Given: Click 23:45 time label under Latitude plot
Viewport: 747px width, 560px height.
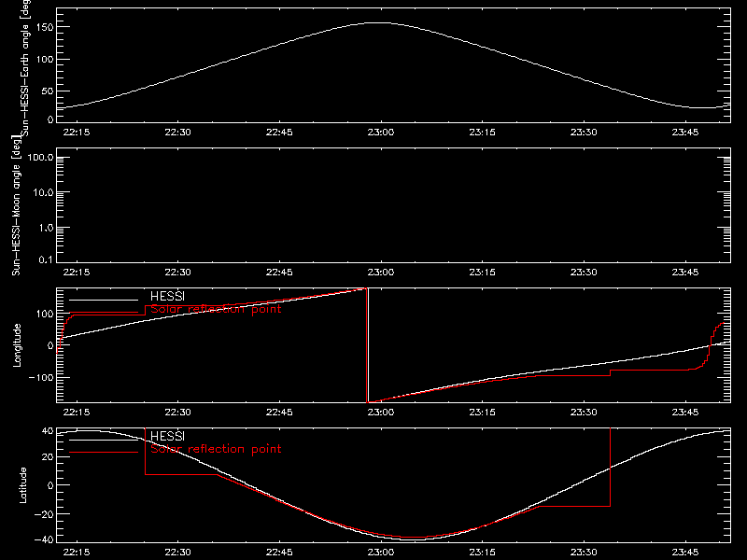Looking at the screenshot, I should (685, 553).
